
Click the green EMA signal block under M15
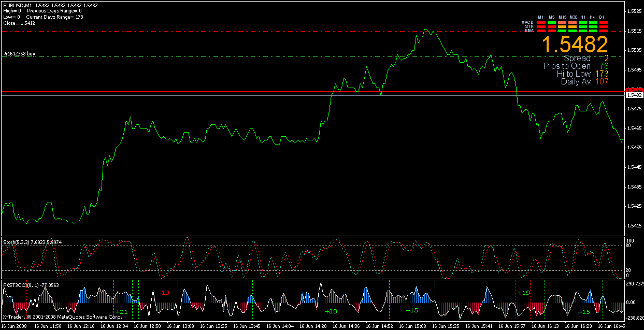(x=562, y=31)
